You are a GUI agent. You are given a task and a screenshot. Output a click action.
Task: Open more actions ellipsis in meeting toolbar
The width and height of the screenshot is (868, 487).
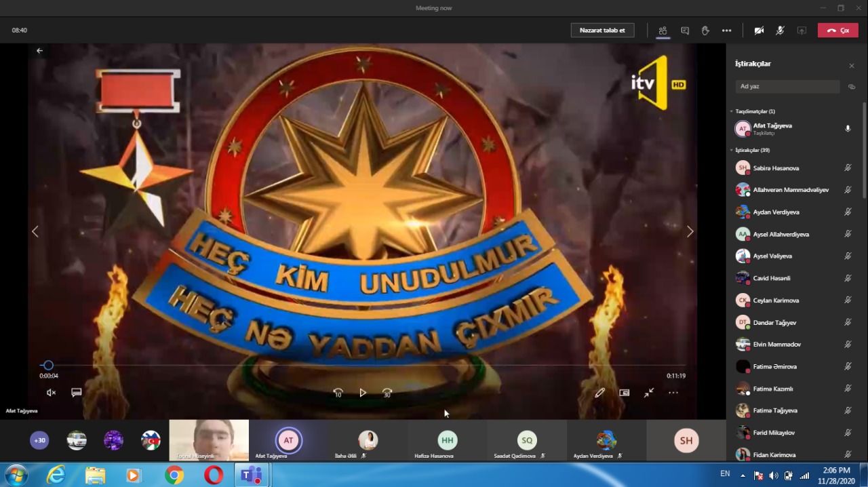point(726,31)
